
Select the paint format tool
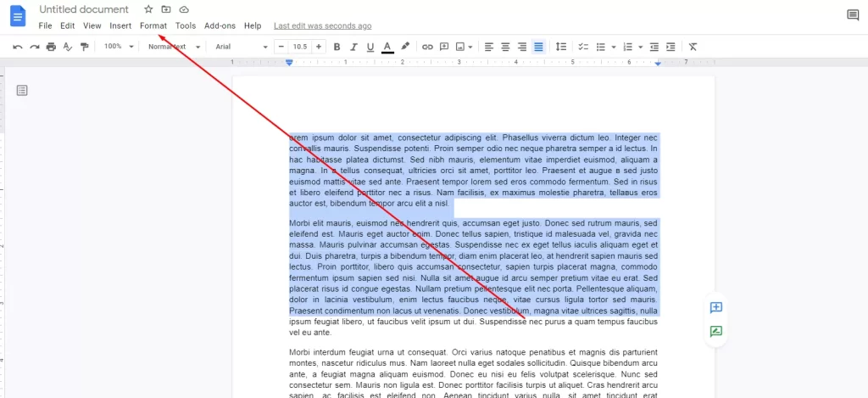point(84,48)
